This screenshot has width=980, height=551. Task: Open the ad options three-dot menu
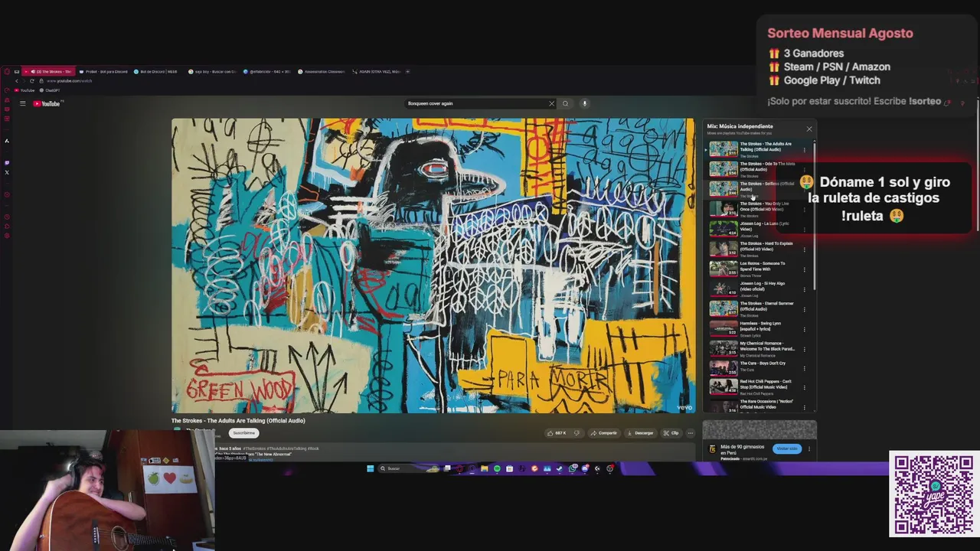coord(808,449)
